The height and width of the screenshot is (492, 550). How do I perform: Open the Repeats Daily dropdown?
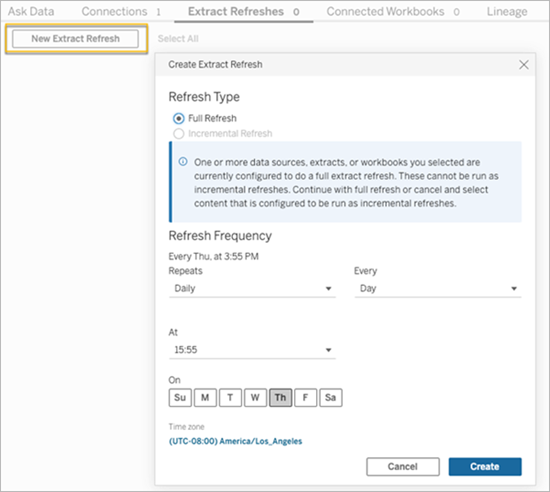[252, 289]
